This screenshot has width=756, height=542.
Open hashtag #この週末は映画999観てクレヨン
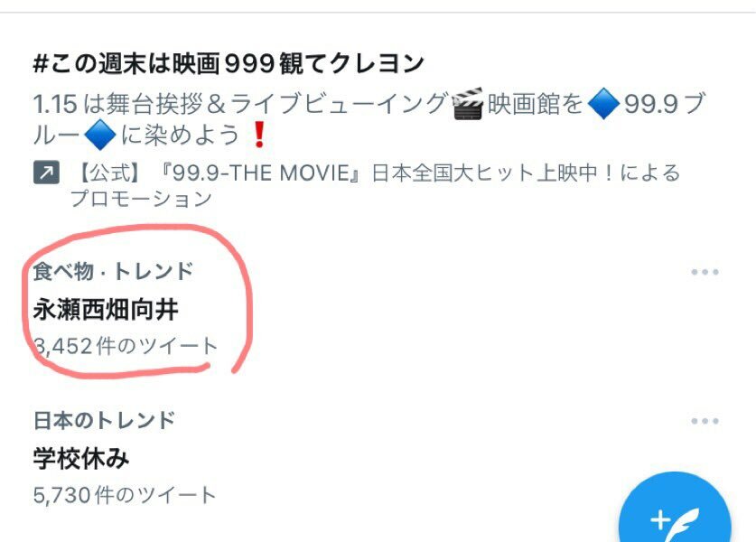point(229,63)
